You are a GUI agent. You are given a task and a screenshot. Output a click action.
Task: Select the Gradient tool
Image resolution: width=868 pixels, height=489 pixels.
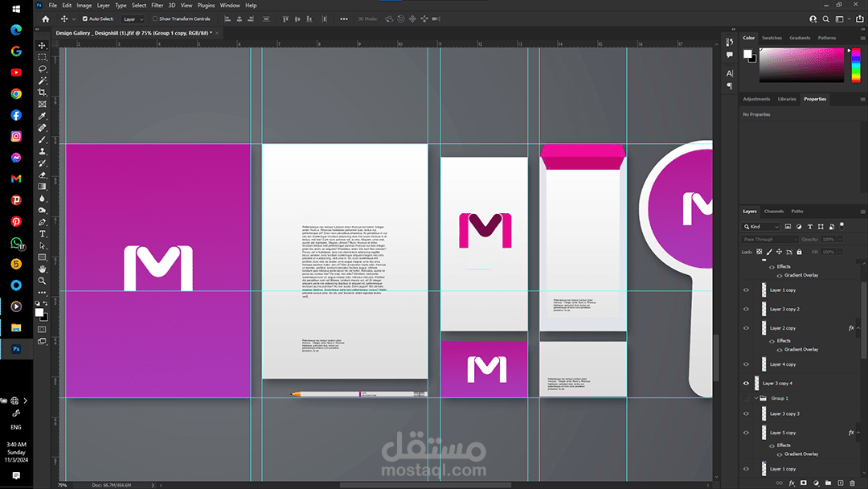(42, 187)
